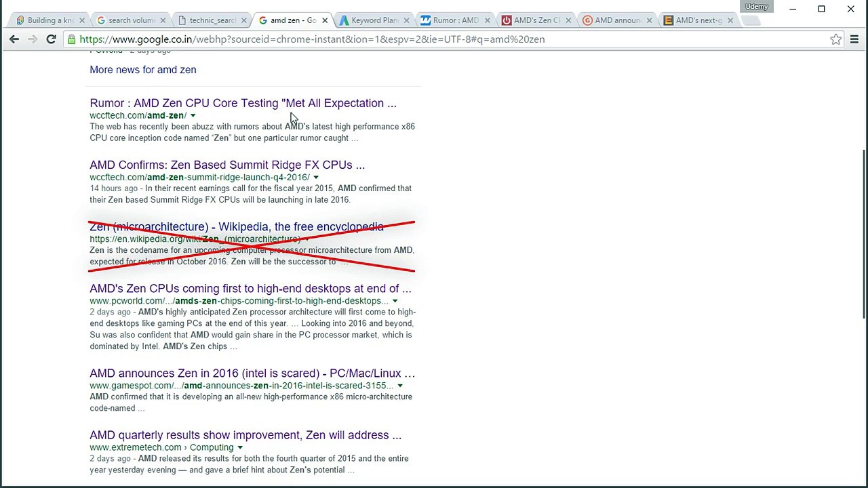The image size is (868, 488).
Task: Open 'AMD Confirms: Zen Based Summit Ridge' result
Action: coord(227,165)
